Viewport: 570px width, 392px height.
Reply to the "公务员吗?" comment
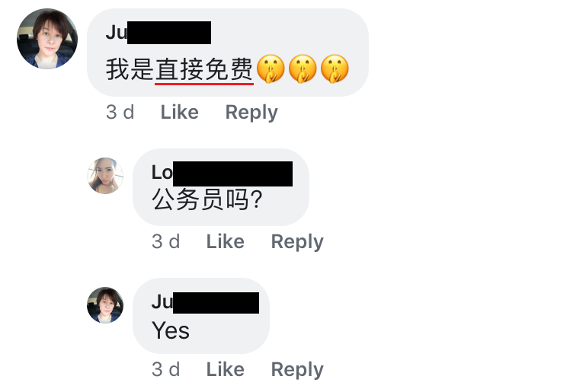[x=297, y=242]
